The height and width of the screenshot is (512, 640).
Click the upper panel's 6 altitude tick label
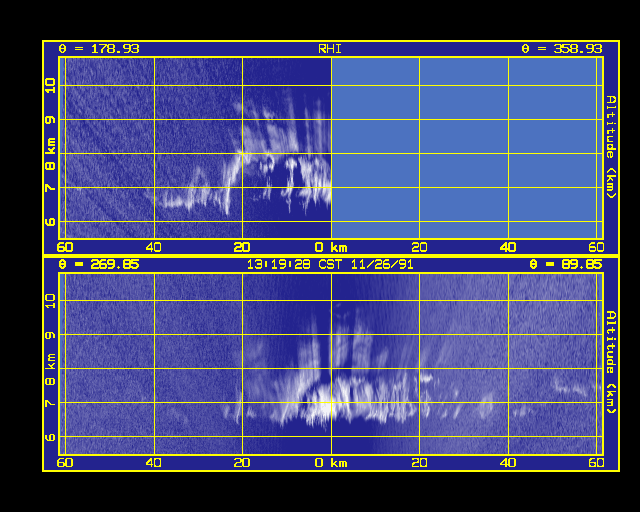(50, 222)
